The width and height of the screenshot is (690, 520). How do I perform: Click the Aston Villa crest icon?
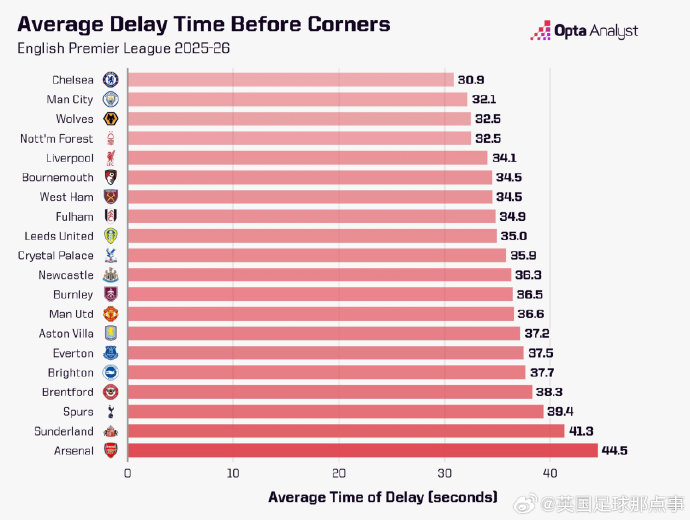[x=111, y=333]
